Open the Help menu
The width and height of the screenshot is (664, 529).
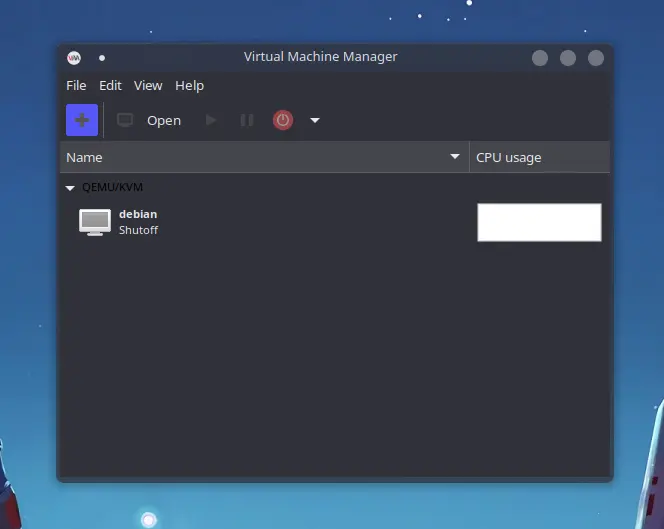click(x=189, y=86)
